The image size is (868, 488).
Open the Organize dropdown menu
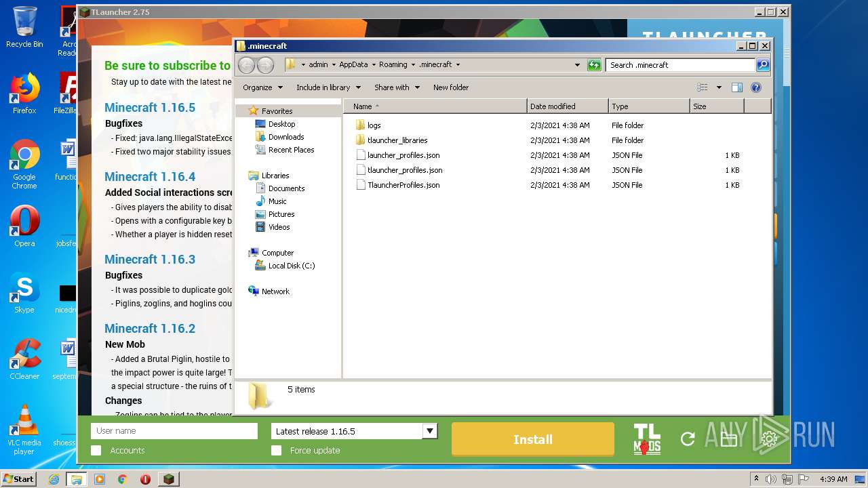(262, 87)
